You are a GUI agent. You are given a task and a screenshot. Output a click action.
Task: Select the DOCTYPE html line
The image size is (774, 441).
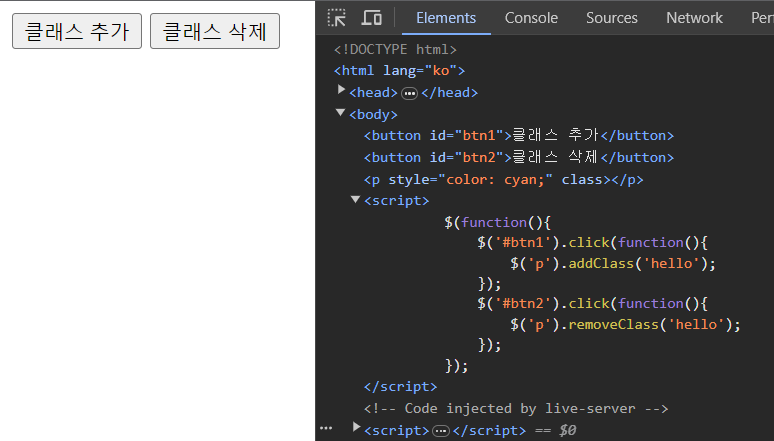point(395,49)
